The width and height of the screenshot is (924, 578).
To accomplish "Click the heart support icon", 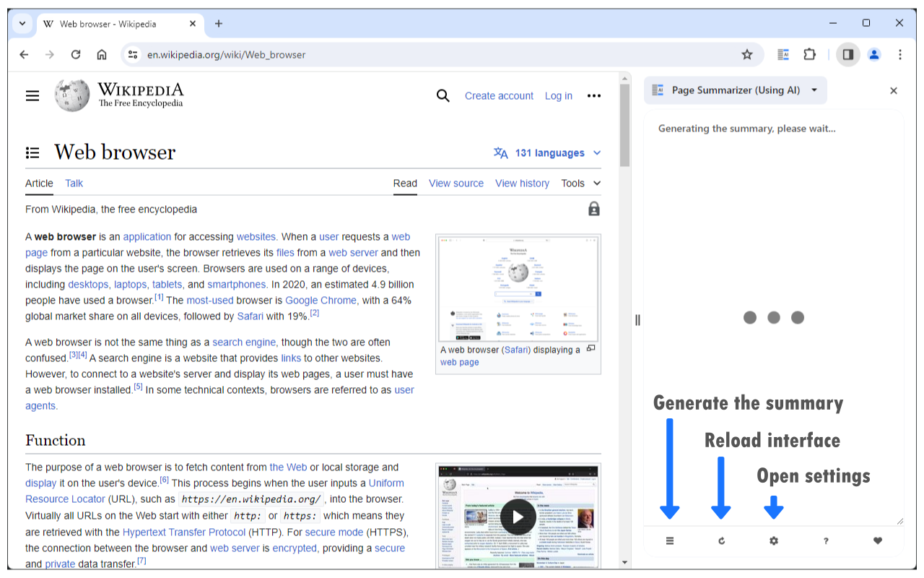I will click(878, 540).
